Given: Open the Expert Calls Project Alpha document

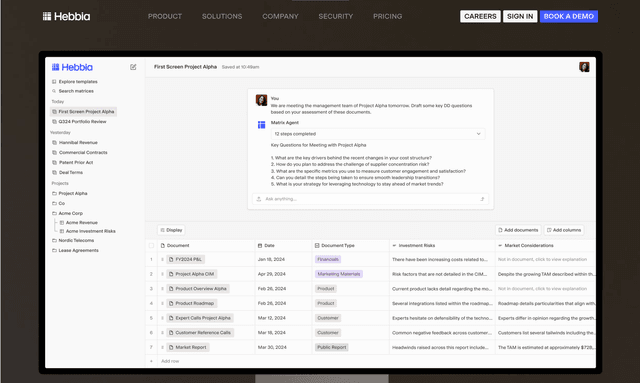Looking at the screenshot, I should tap(200, 318).
